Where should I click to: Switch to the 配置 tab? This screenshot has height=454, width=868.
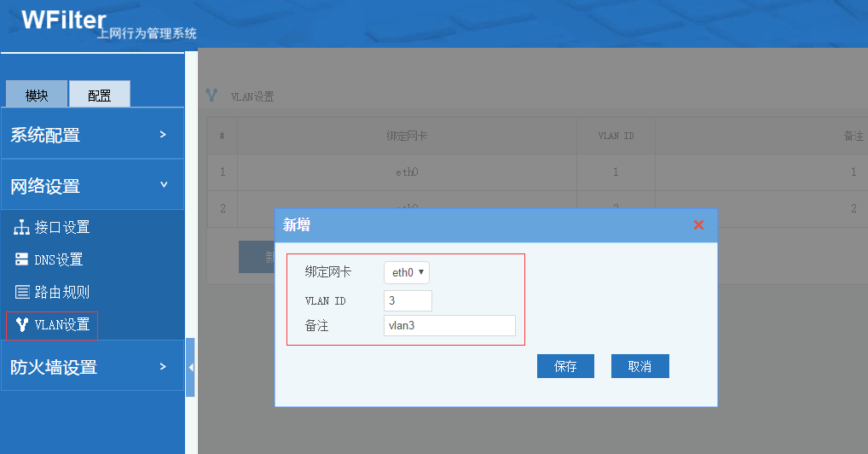(x=100, y=95)
